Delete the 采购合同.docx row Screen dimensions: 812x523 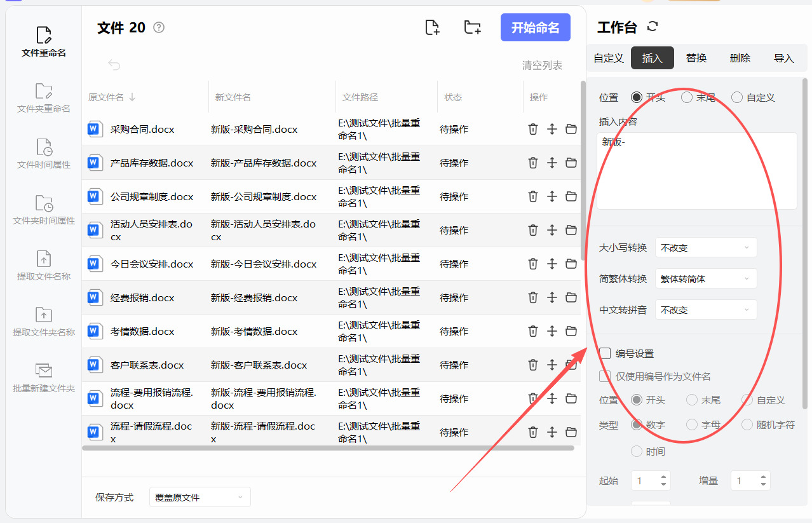tap(532, 129)
